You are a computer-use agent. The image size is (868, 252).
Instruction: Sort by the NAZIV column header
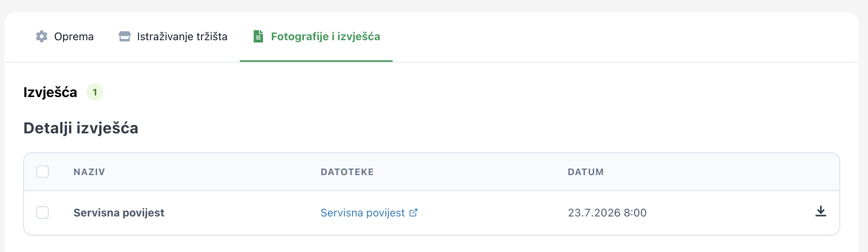tap(89, 172)
